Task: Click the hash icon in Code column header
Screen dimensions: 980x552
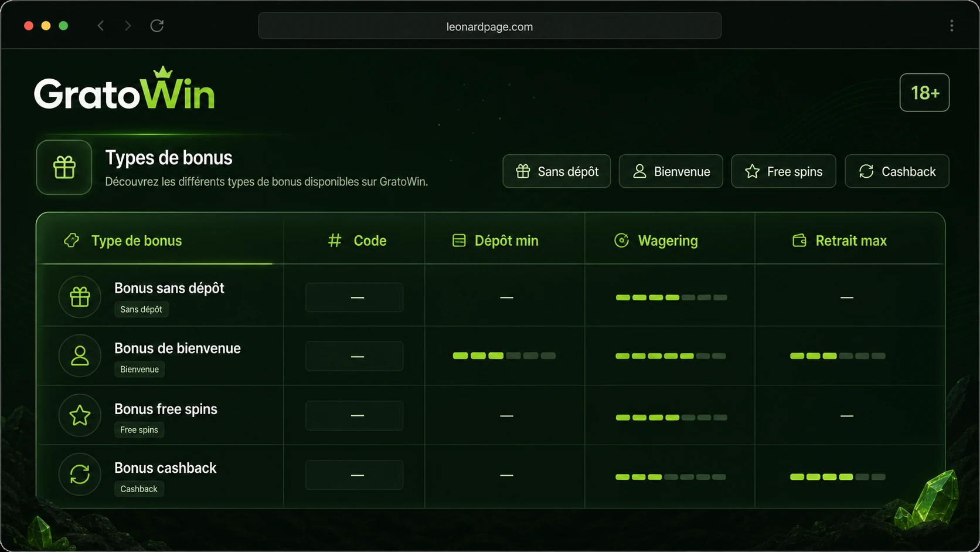Action: coord(335,241)
